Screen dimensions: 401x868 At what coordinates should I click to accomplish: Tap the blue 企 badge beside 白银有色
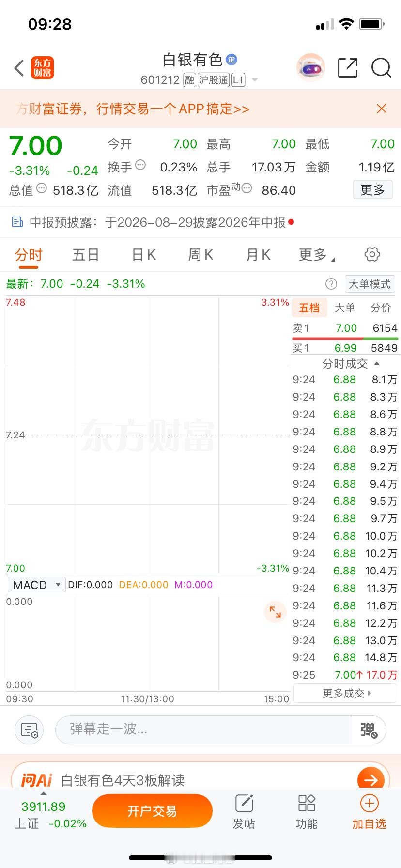pyautogui.click(x=231, y=60)
